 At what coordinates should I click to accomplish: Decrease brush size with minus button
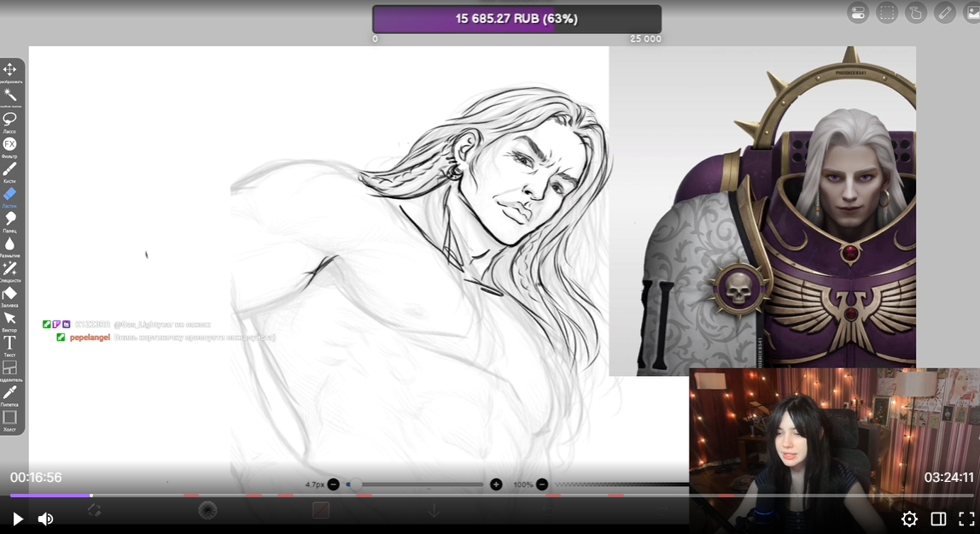tap(333, 484)
